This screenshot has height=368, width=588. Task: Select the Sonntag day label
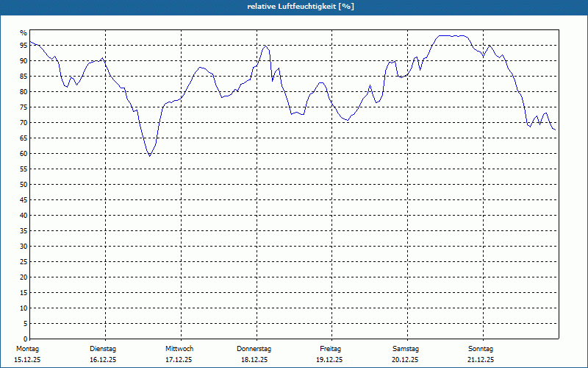[481, 349]
